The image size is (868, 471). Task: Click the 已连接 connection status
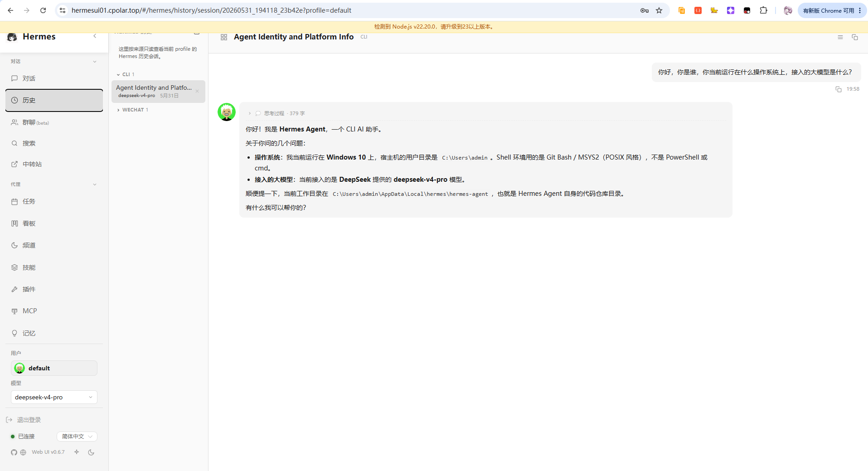click(x=23, y=437)
